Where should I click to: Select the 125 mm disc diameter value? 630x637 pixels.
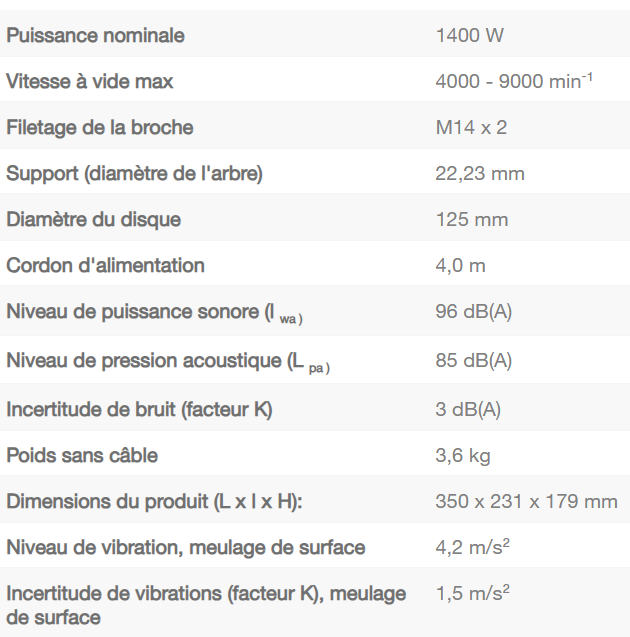pyautogui.click(x=471, y=220)
